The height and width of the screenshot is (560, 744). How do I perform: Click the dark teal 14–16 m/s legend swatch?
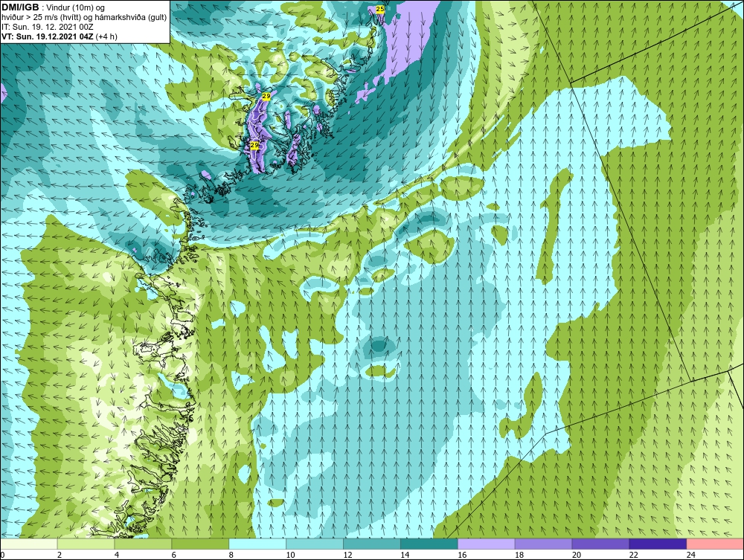tap(429, 544)
